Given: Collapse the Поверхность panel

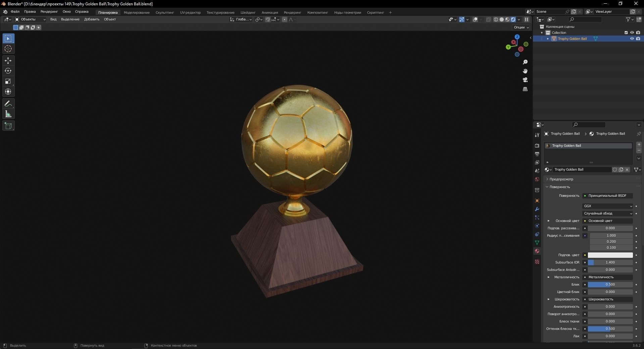Looking at the screenshot, I should point(559,187).
